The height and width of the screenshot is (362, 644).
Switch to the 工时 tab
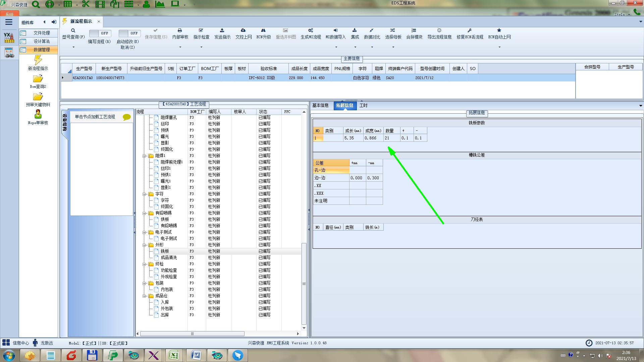click(x=363, y=105)
